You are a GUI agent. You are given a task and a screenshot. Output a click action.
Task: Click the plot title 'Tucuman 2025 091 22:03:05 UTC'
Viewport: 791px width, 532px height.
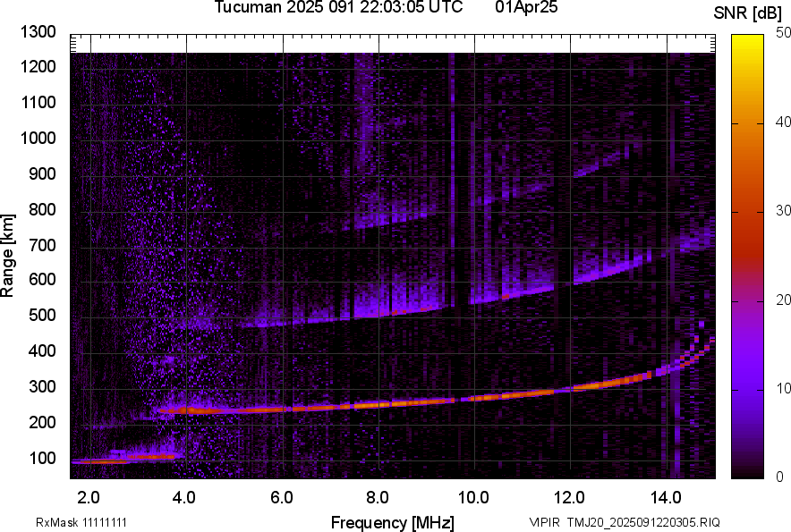tap(338, 7)
